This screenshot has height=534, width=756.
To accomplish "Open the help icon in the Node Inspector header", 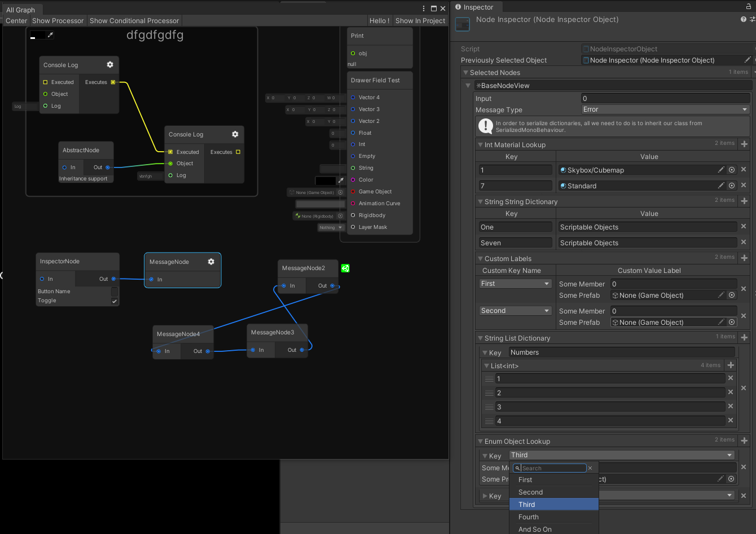I will point(742,19).
